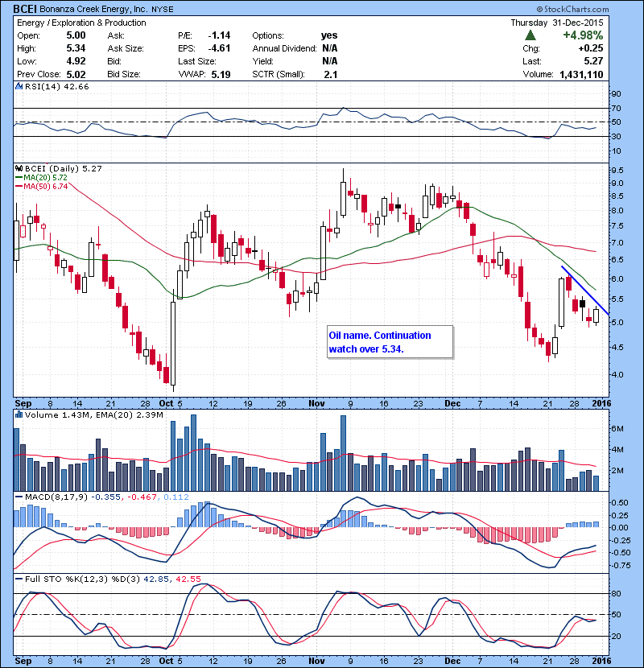Click "Energy / Exploration & Production" sector text
Screen dimensions: 644x668
pyautogui.click(x=81, y=23)
